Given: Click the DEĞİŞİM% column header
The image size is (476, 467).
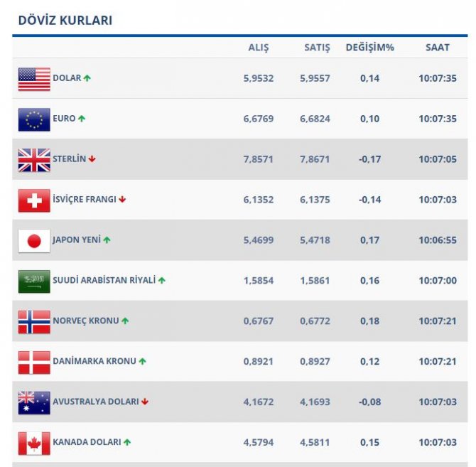Looking at the screenshot, I should point(369,48).
